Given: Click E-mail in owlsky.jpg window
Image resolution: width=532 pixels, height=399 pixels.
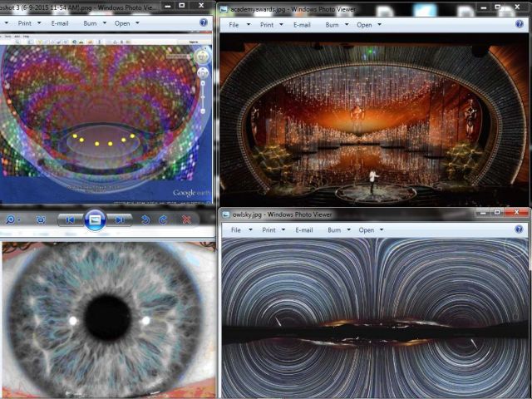Looking at the screenshot, I should click(x=304, y=230).
